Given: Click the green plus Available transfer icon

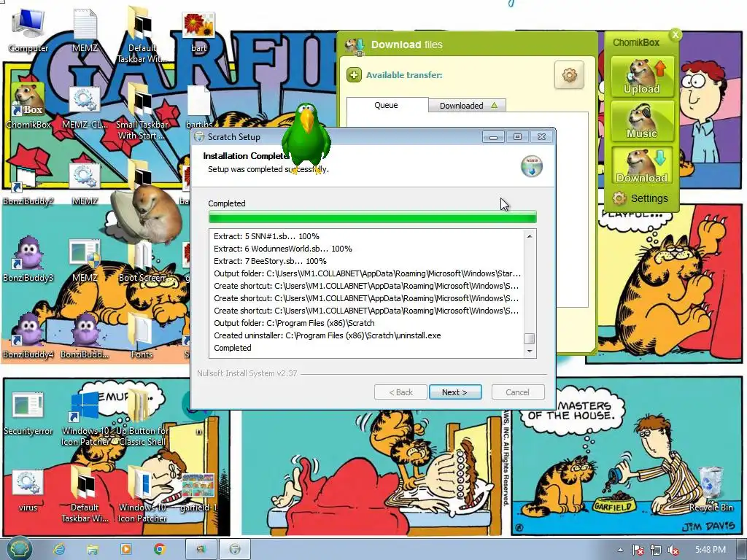Looking at the screenshot, I should 354,75.
